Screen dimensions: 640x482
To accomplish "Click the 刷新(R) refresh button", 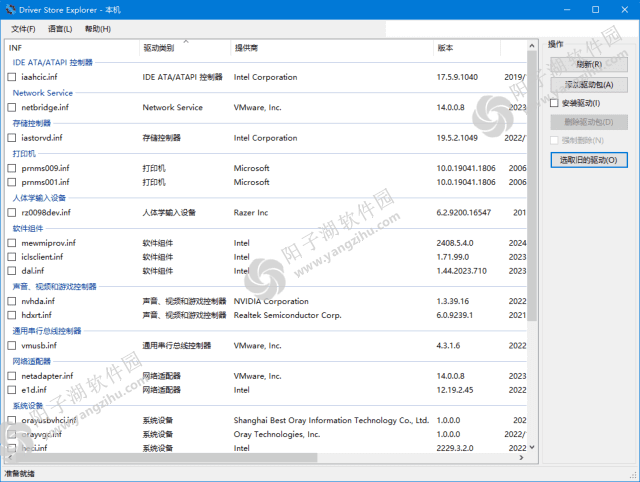I will click(589, 64).
